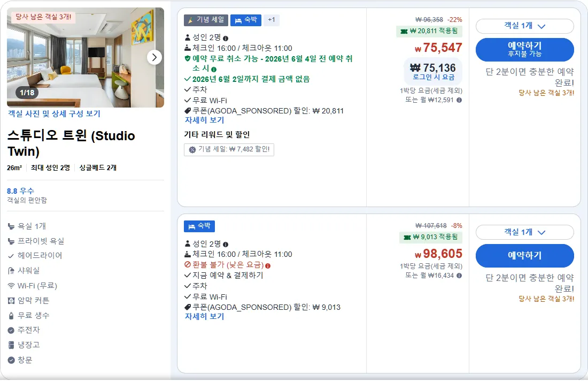Click the 기념 세일 tag in first offer
The width and height of the screenshot is (588, 381).
click(206, 20)
